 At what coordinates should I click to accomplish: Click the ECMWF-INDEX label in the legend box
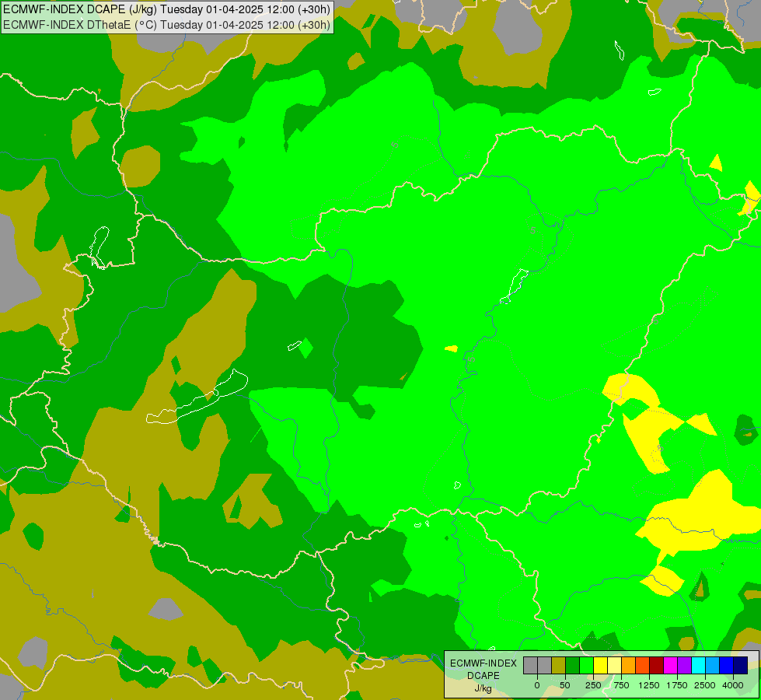(483, 663)
